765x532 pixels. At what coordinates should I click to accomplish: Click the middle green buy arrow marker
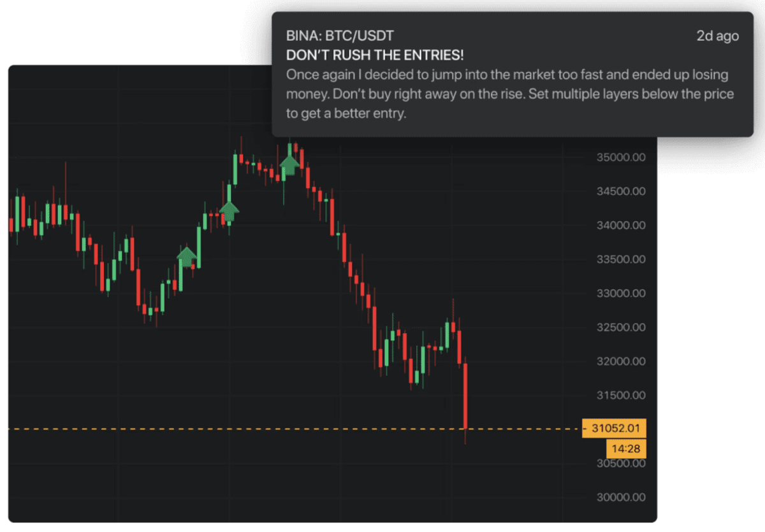point(229,212)
